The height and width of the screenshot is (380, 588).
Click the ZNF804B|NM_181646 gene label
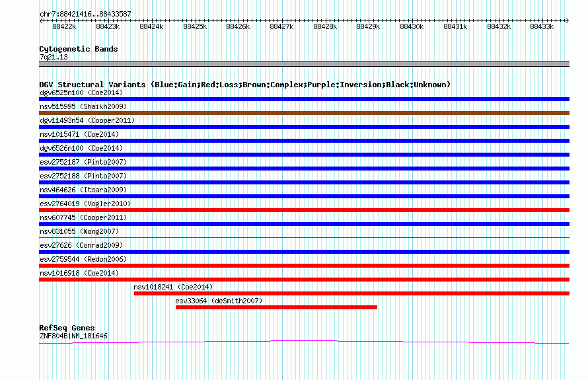[73, 336]
